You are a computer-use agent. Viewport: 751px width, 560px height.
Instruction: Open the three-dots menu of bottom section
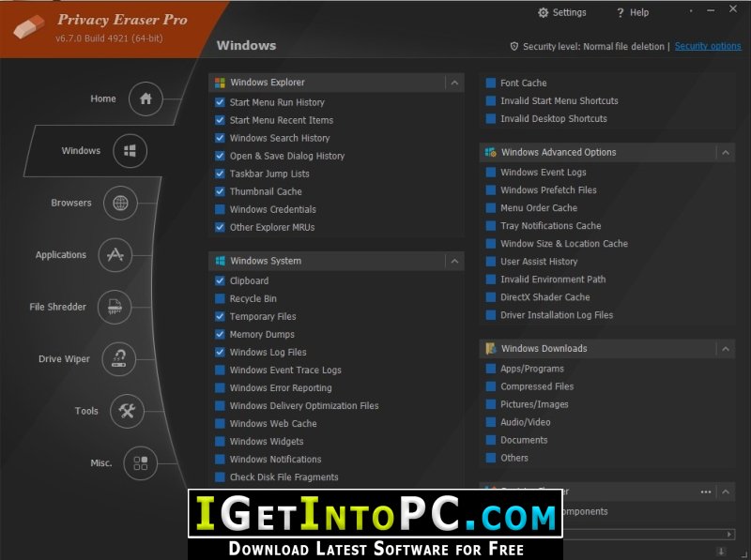pyautogui.click(x=706, y=492)
